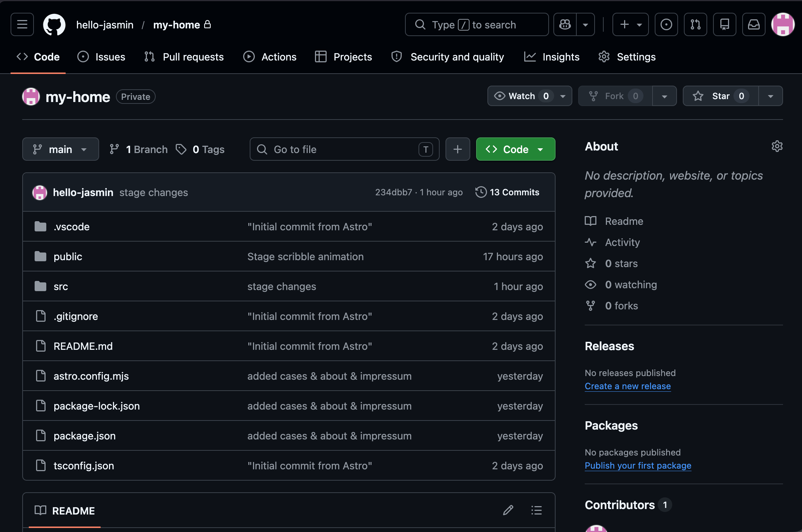Open the .vscode folder

pyautogui.click(x=71, y=227)
